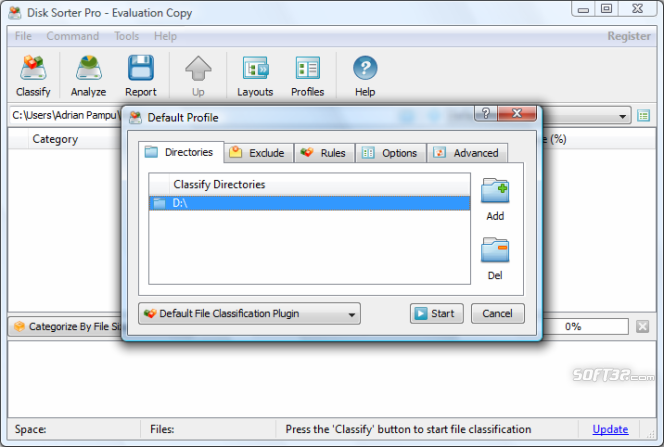Viewport: 664px width, 447px height.
Task: Remove the directory using the Del folder icon
Action: coord(495,250)
